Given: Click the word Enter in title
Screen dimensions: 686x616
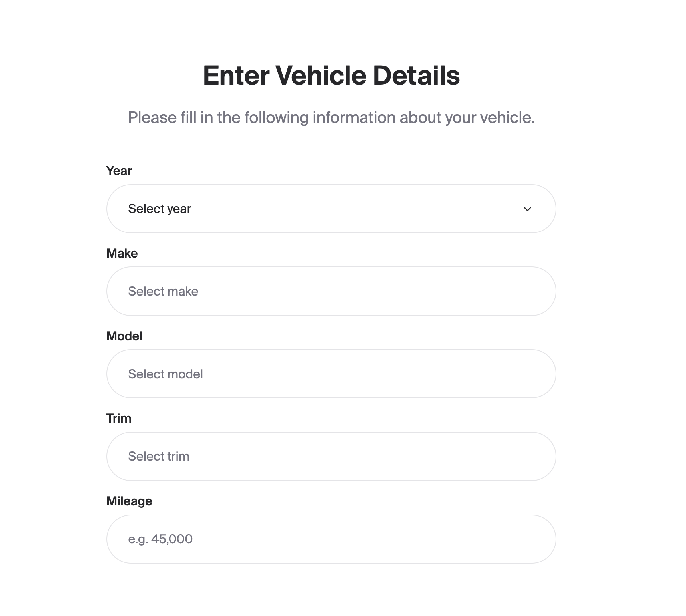Looking at the screenshot, I should pyautogui.click(x=236, y=75).
